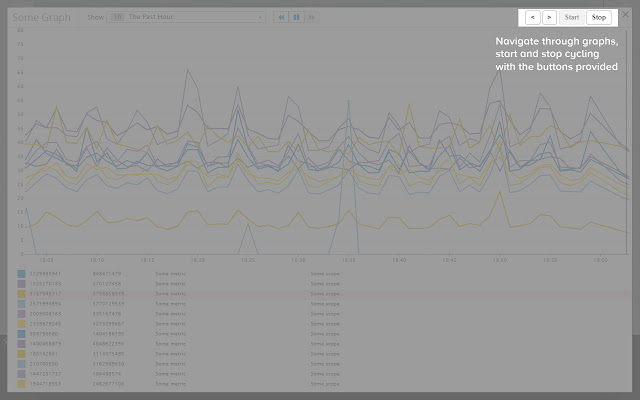
Task: Click the blue swatch beside 508756680
Action: tap(21, 334)
